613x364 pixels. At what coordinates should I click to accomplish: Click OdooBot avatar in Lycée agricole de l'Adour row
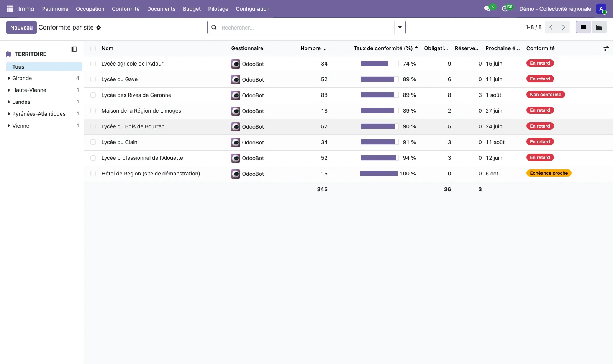[x=236, y=64]
